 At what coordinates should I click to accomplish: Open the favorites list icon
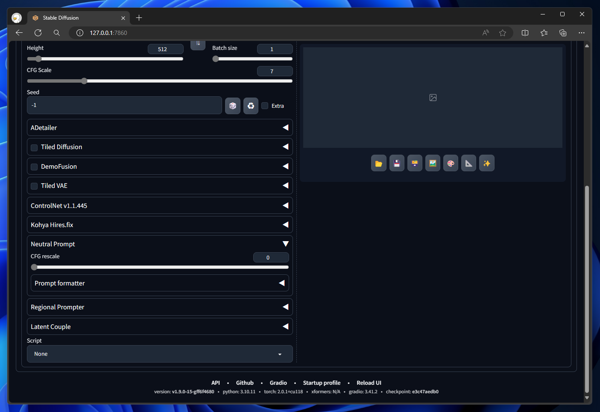point(544,33)
